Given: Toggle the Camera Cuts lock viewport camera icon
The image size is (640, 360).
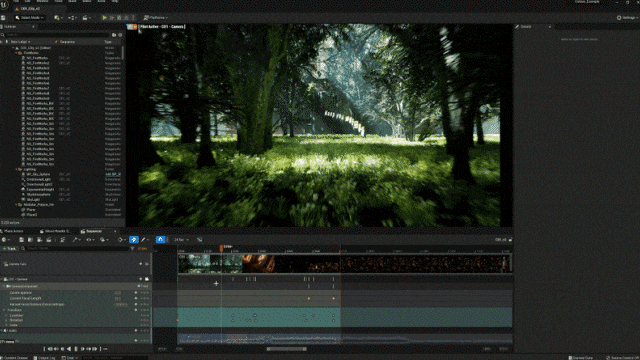Looking at the screenshot, I should tap(147, 264).
